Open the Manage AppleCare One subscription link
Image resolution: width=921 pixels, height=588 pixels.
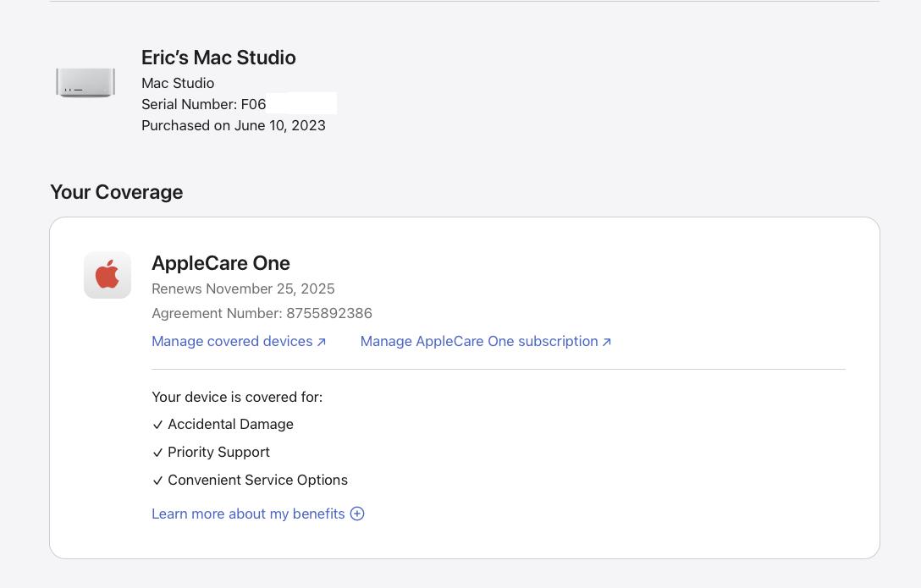point(479,341)
